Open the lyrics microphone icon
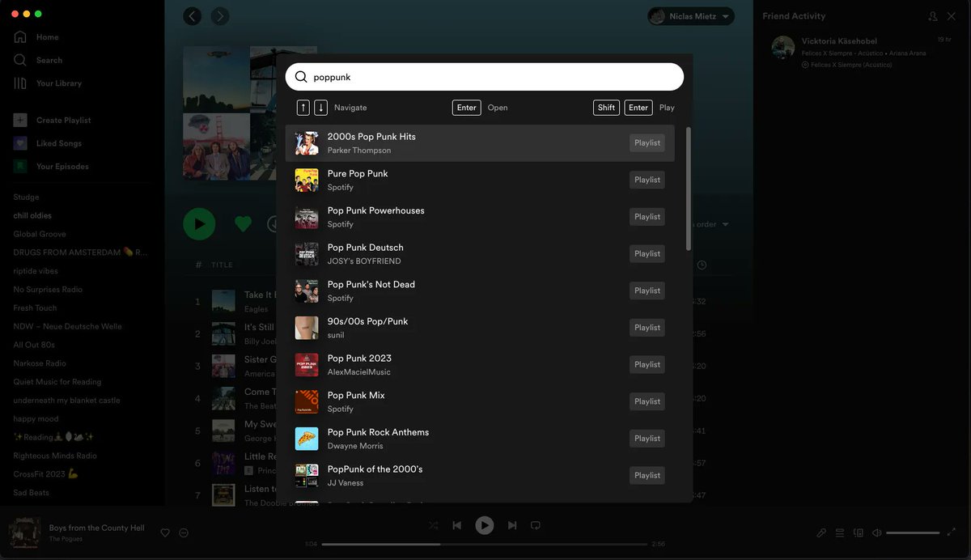The width and height of the screenshot is (971, 560). pyautogui.click(x=821, y=532)
